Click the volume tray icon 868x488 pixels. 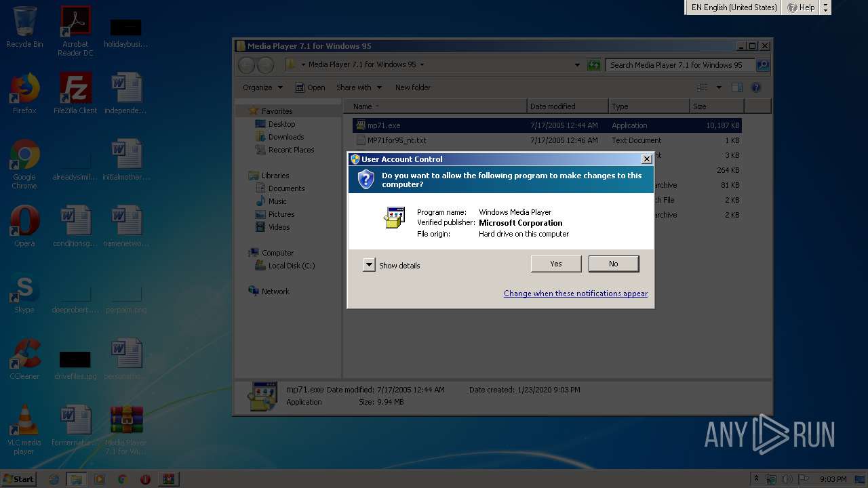point(785,479)
